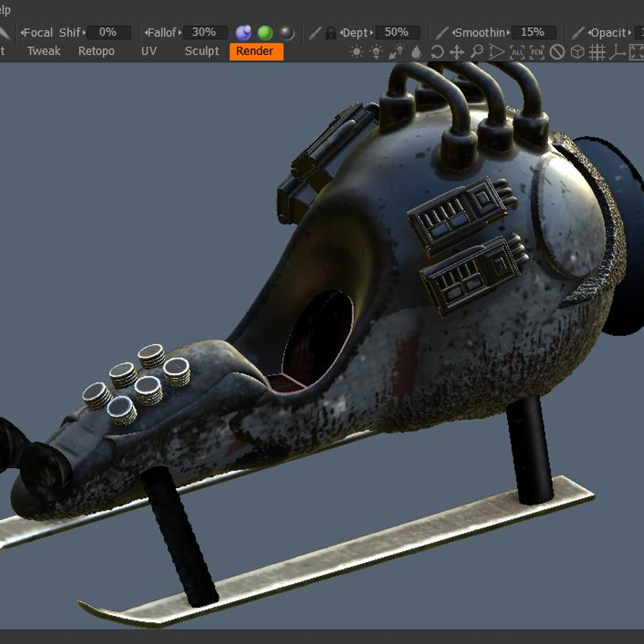The image size is (644, 644).
Task: Click the Depth 50% value field
Action: (397, 32)
